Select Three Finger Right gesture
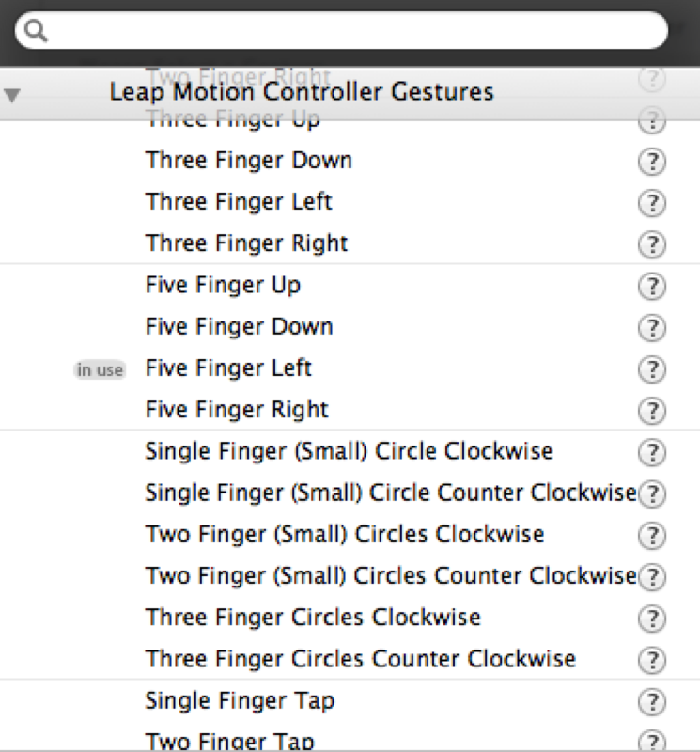 [x=246, y=243]
